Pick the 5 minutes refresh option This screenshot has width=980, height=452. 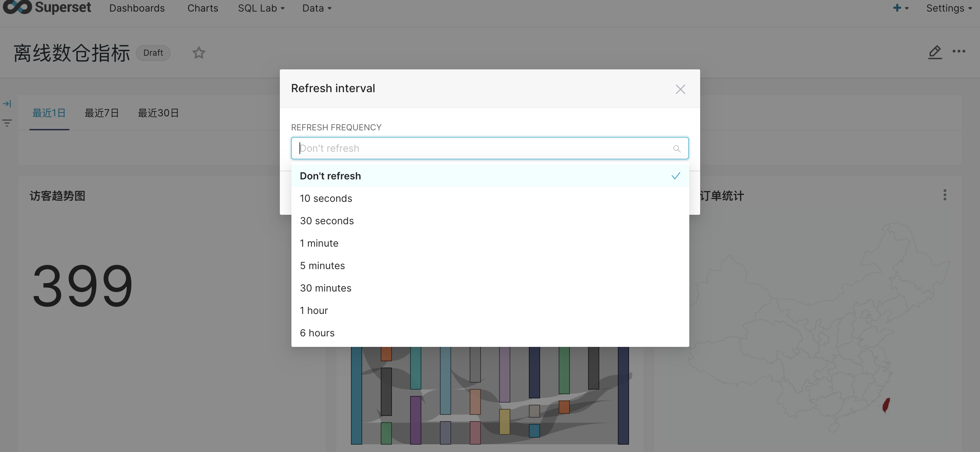pos(322,266)
